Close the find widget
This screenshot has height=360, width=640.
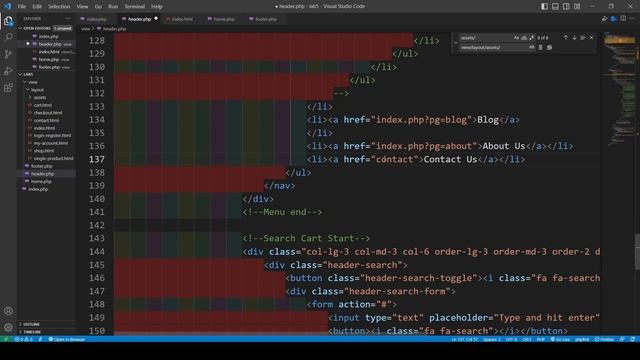591,38
